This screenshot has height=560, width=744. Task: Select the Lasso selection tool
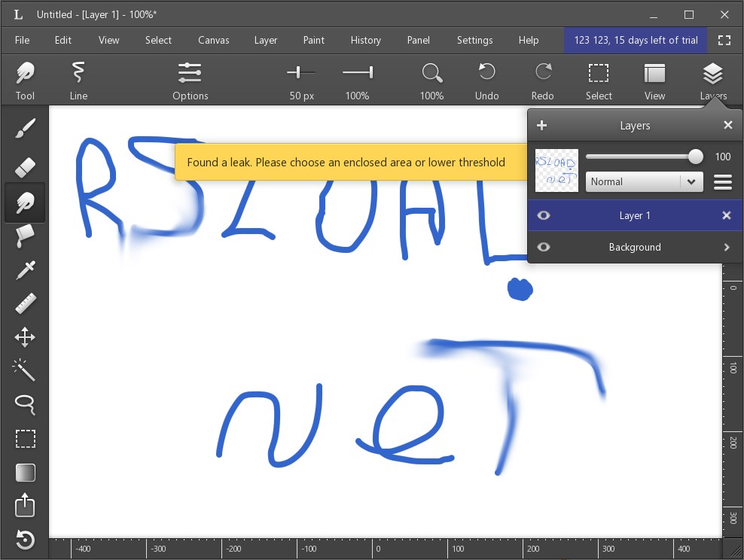click(x=25, y=404)
